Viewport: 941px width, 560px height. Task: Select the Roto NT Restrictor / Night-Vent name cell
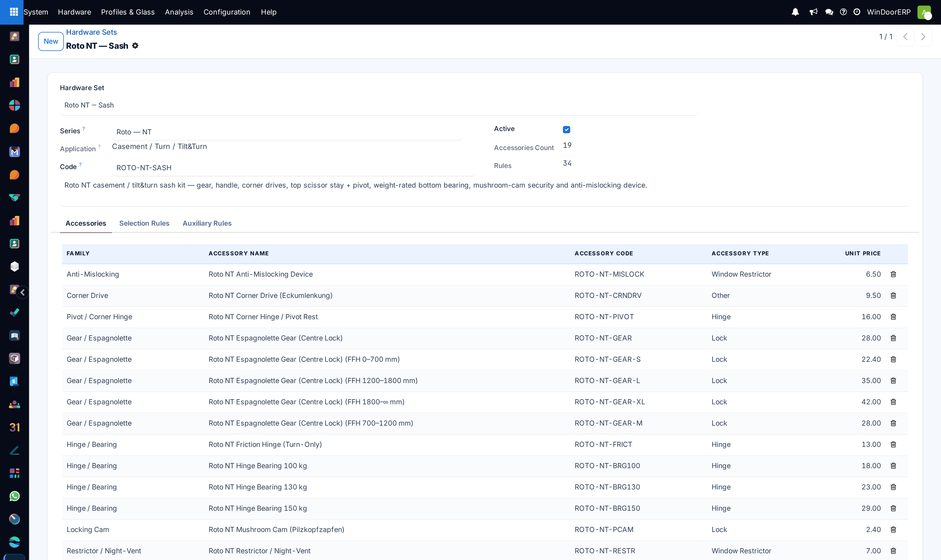[x=259, y=551]
